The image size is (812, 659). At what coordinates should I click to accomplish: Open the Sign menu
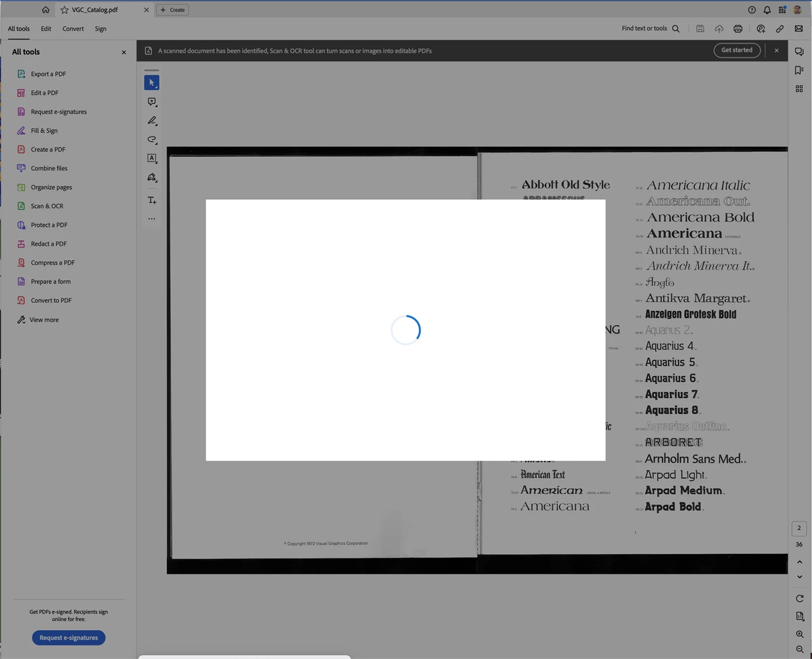pyautogui.click(x=100, y=29)
